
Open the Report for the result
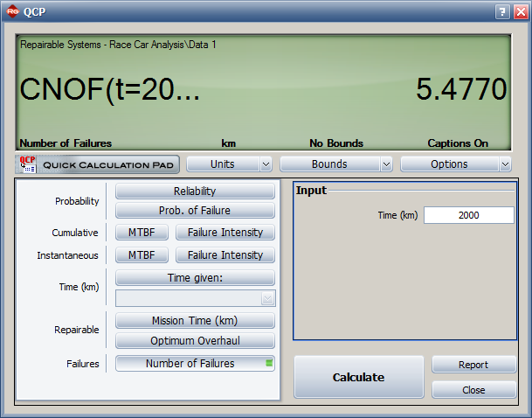click(473, 365)
